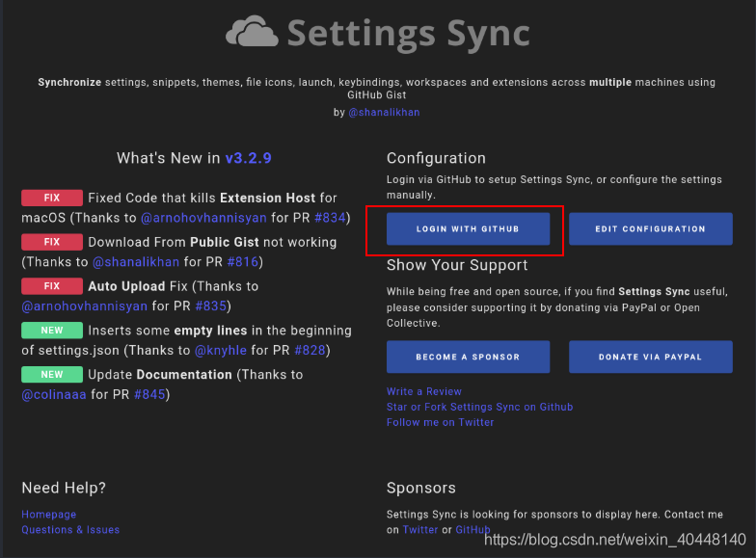The height and width of the screenshot is (558, 756).
Task: Click Twitter link in Sponsors section
Action: click(x=420, y=530)
